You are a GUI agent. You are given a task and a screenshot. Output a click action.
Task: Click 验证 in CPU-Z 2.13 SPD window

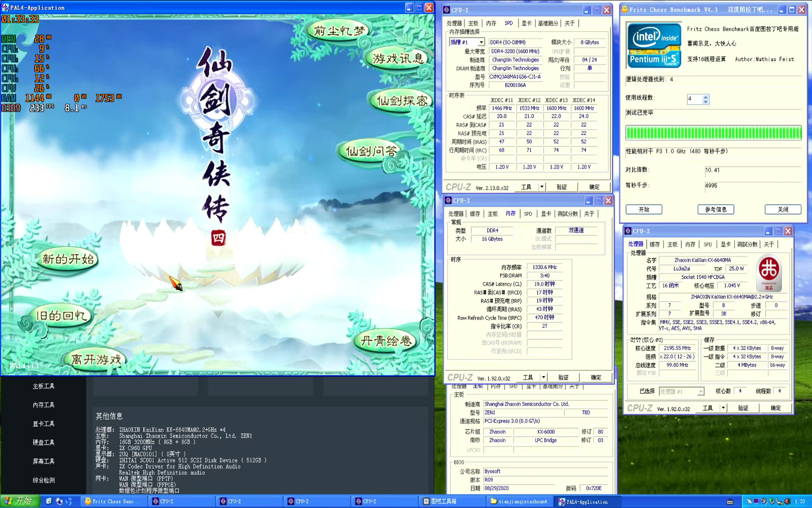561,187
